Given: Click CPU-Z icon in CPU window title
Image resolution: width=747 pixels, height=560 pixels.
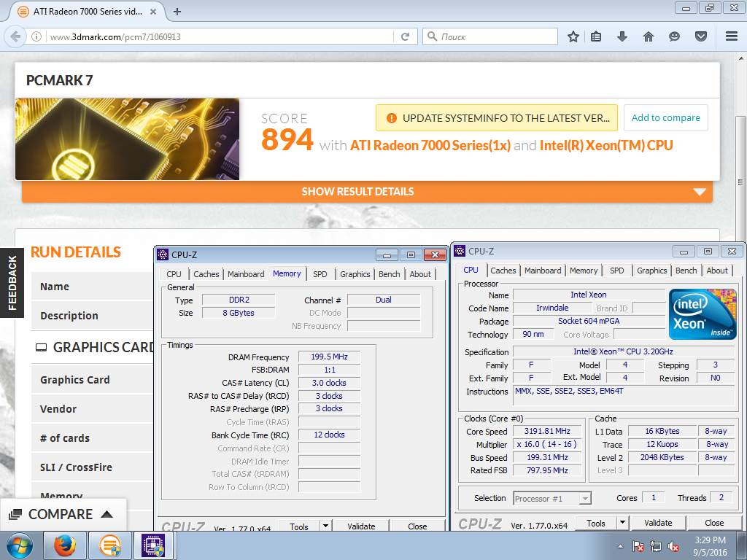Looking at the screenshot, I should (460, 251).
